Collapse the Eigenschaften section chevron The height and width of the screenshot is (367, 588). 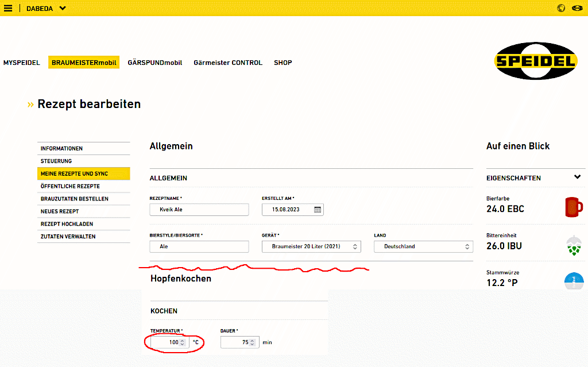pos(577,177)
